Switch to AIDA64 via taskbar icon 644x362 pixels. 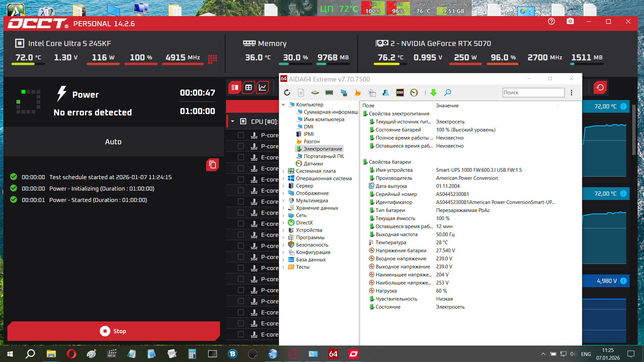point(333,354)
